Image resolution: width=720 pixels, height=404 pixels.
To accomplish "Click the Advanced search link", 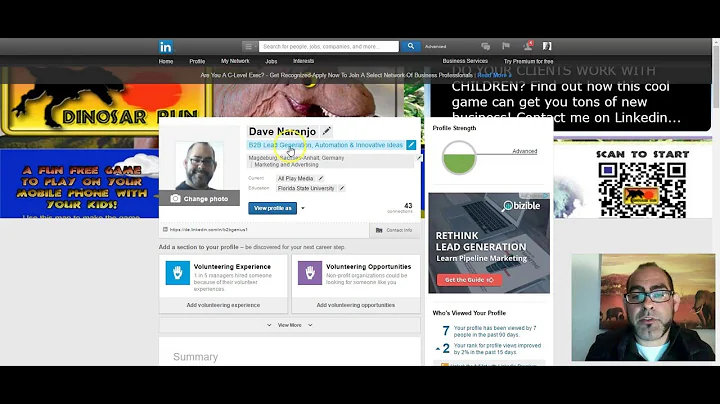I will pos(435,46).
